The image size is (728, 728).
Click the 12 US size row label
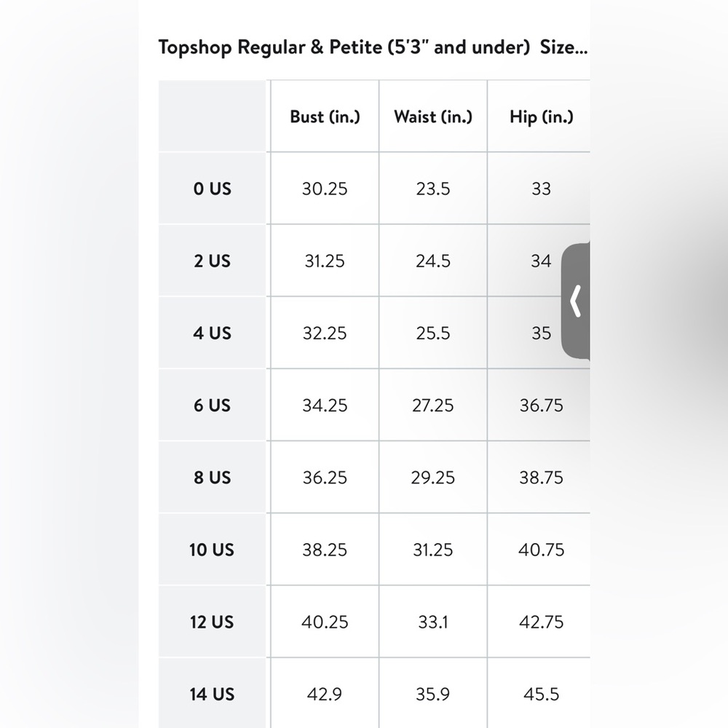[x=212, y=622]
